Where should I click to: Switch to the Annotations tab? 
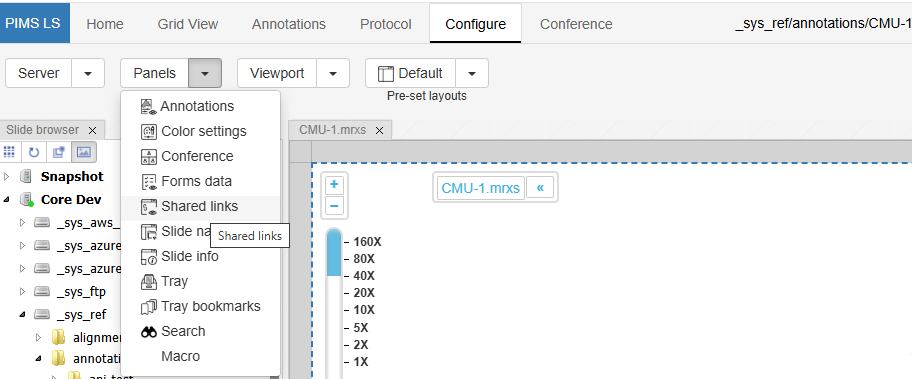pyautogui.click(x=288, y=24)
